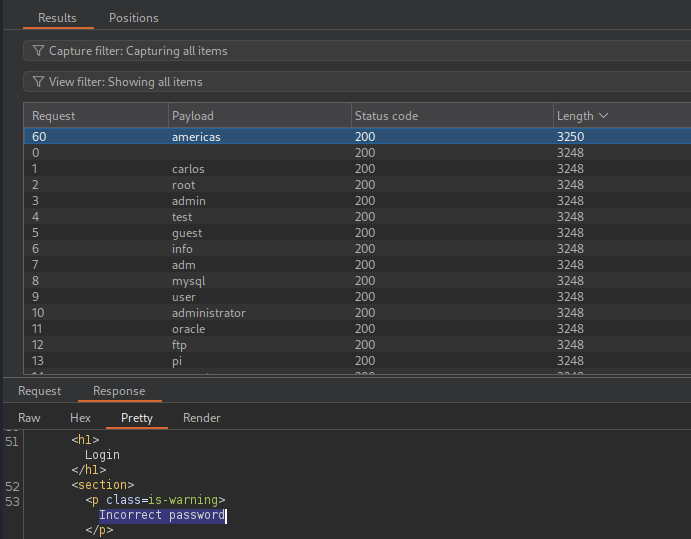Image resolution: width=691 pixels, height=539 pixels.
Task: Open the View filter: Showing all items bar
Action: [357, 82]
